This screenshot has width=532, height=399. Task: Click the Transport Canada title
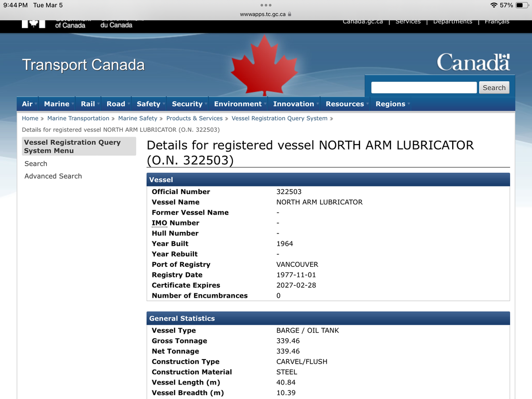click(x=83, y=65)
